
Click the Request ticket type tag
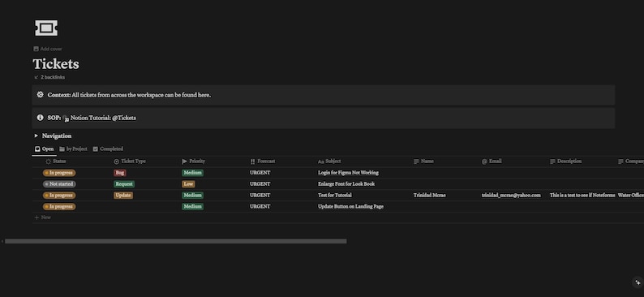(124, 184)
